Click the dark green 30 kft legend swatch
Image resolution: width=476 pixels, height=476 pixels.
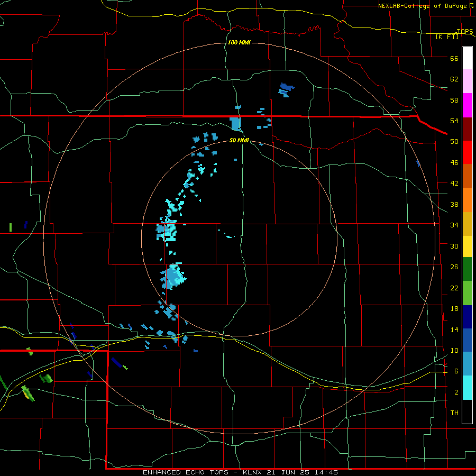point(467,269)
